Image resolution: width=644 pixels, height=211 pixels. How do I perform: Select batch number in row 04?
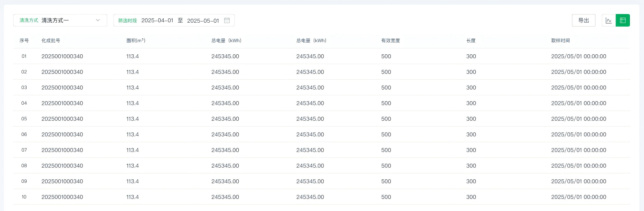click(x=62, y=103)
